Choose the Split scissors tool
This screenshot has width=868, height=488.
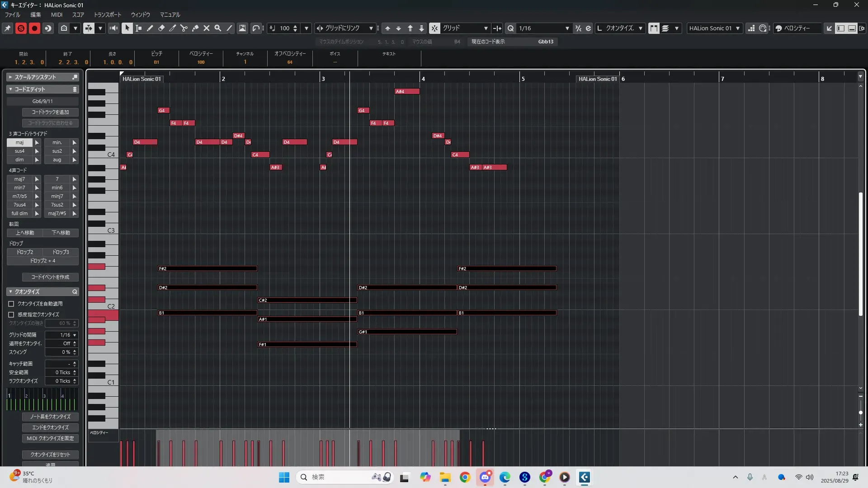point(184,28)
